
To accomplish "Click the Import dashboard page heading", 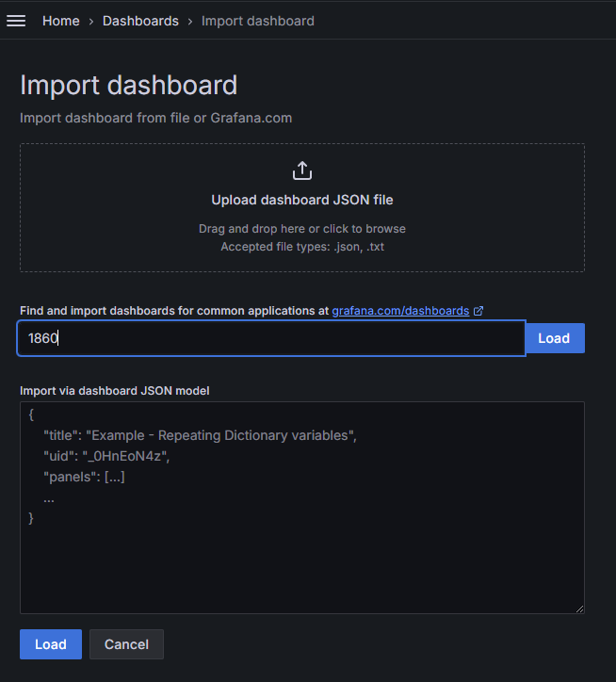I will coord(129,85).
